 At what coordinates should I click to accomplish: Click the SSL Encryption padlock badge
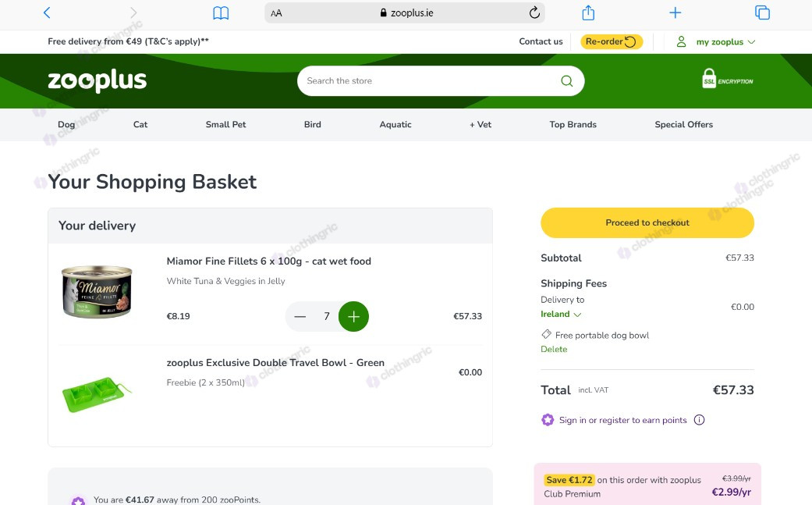[x=728, y=79]
